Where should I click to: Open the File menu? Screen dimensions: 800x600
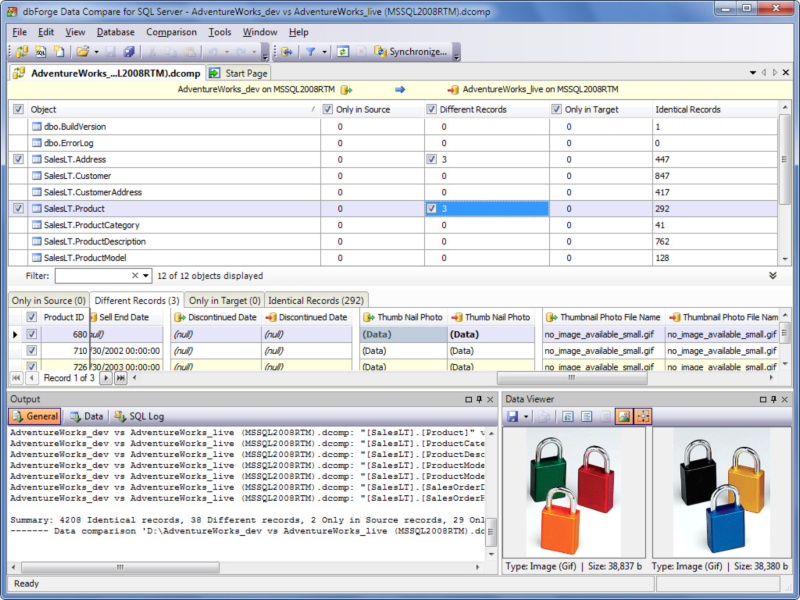click(19, 32)
